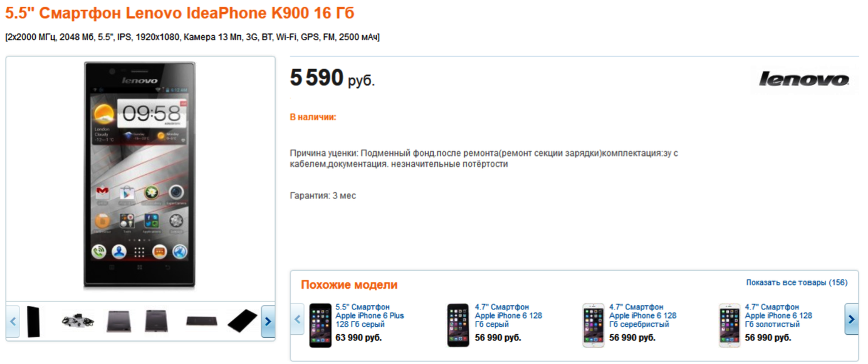Click the next arrow in similar models
Image resolution: width=868 pixels, height=364 pixels.
click(851, 319)
